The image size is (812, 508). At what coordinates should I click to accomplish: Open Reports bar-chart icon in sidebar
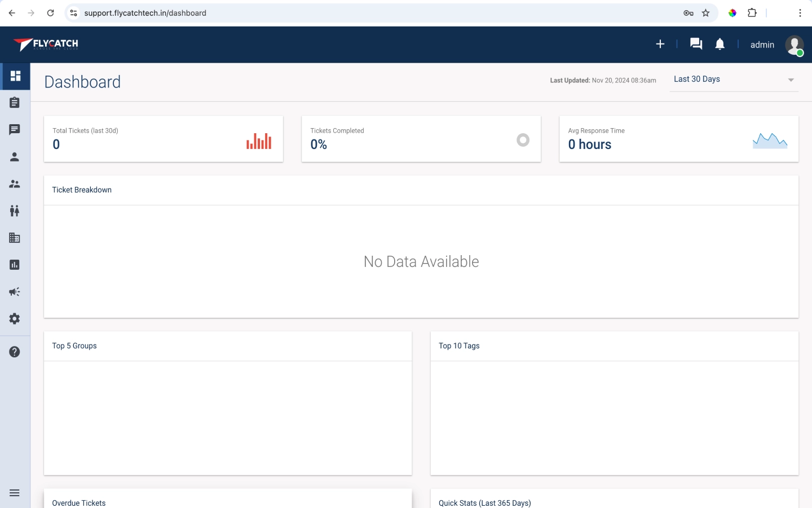[x=15, y=265]
